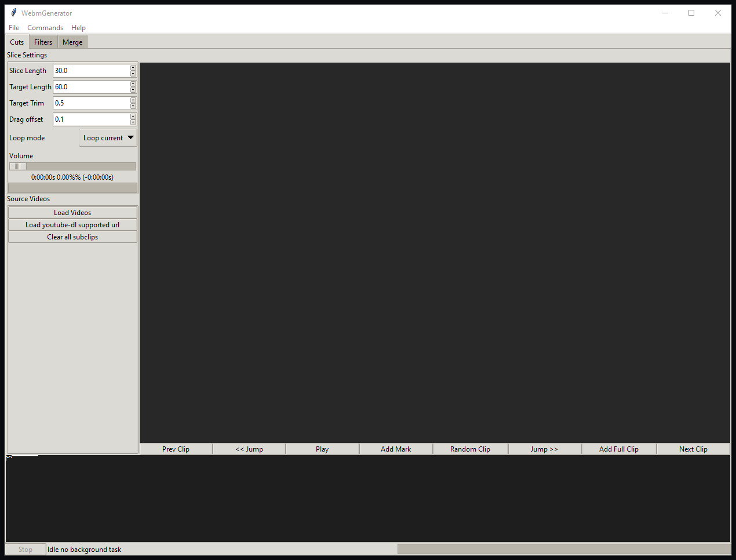The image size is (736, 560).
Task: Click Load youtube-dl supported url button
Action: tap(72, 225)
